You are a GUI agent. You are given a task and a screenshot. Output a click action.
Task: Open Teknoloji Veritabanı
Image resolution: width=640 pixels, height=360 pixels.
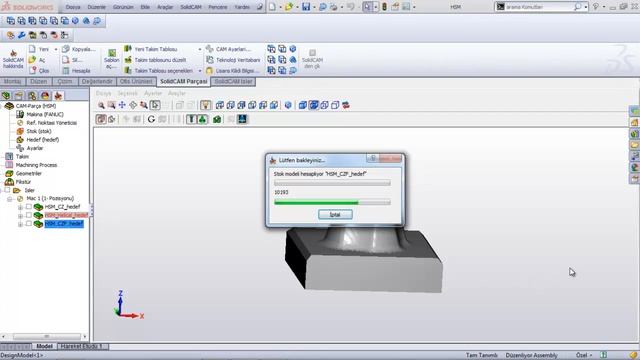[x=233, y=60]
